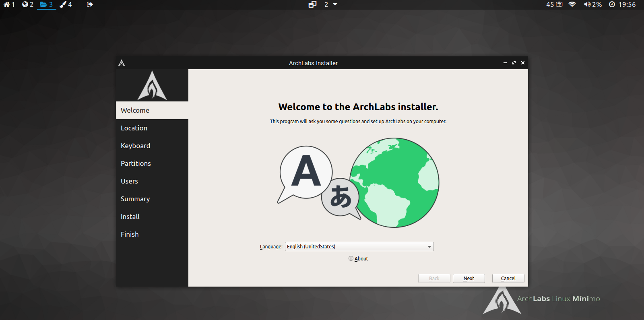Click the ArchLabs logo in installer sidebar

pos(152,85)
